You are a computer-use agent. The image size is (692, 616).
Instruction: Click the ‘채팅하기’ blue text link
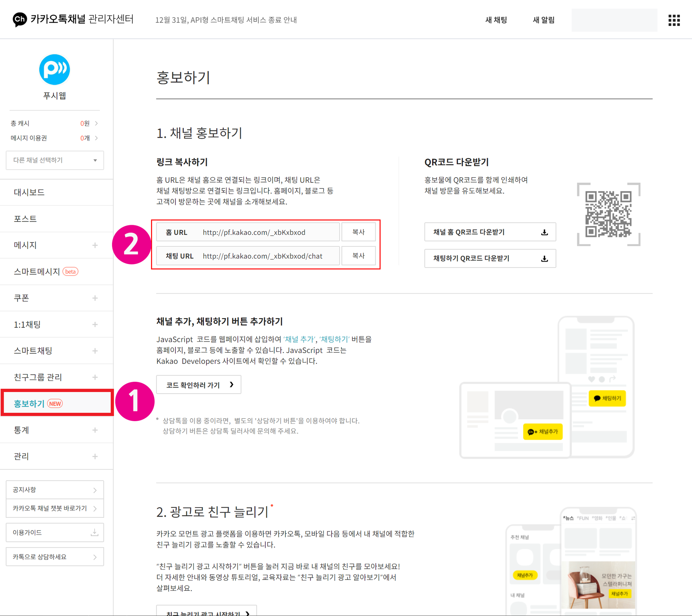click(334, 339)
